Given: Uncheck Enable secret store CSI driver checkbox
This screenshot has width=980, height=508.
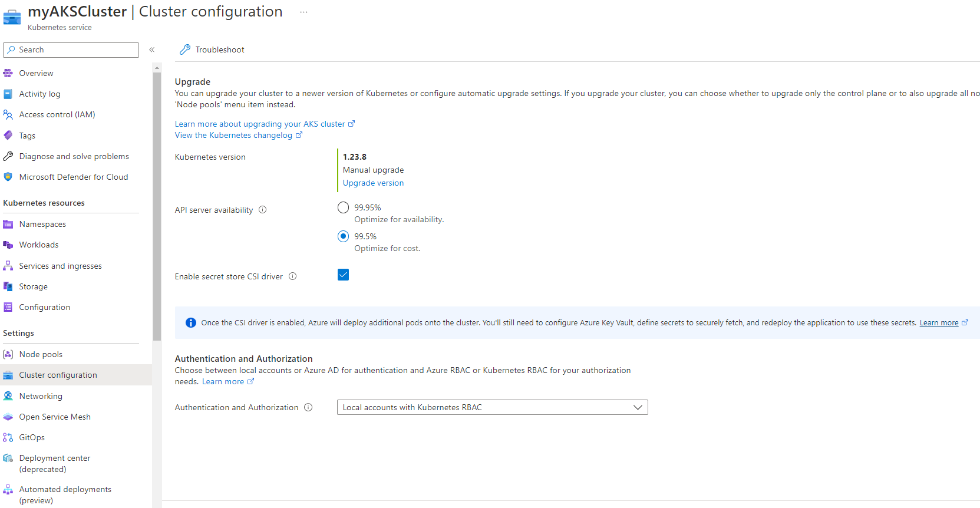Looking at the screenshot, I should (x=343, y=275).
